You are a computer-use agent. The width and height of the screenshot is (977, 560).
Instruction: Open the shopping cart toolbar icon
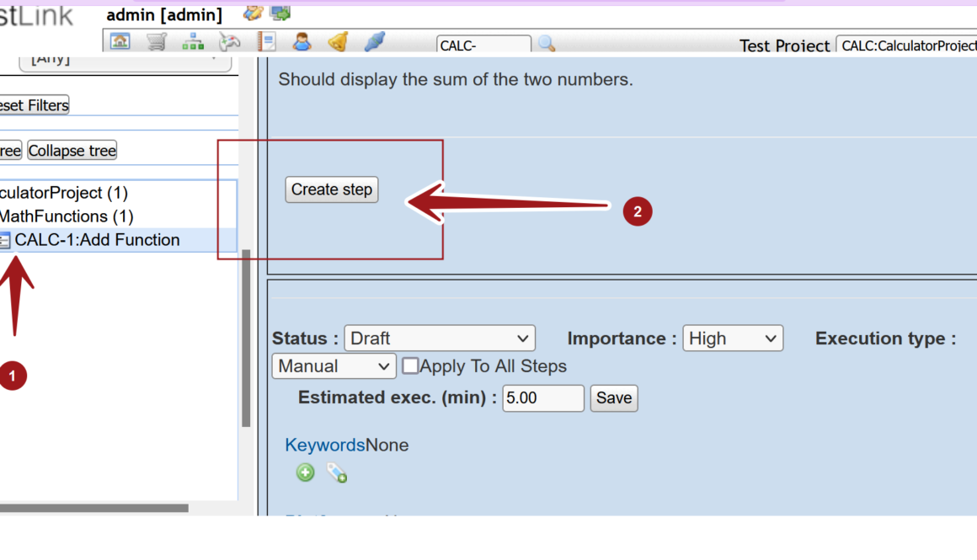(157, 41)
